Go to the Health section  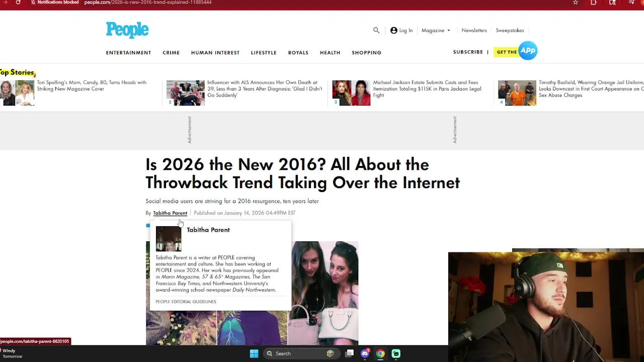[330, 52]
